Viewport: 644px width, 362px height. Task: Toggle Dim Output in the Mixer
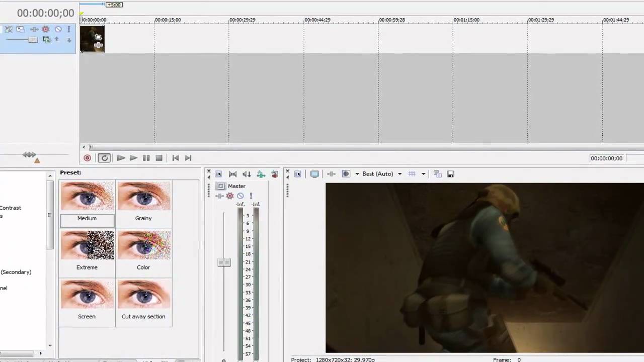click(x=247, y=174)
